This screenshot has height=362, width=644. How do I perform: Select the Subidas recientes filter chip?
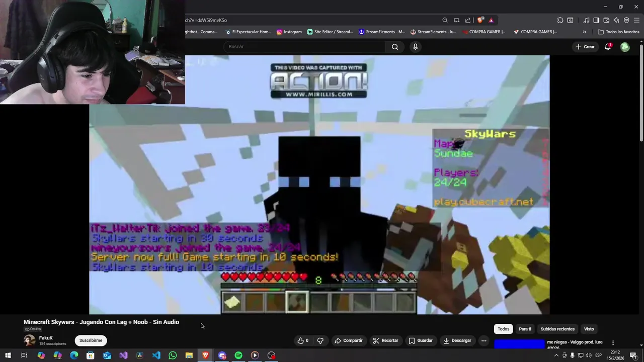[557, 329]
